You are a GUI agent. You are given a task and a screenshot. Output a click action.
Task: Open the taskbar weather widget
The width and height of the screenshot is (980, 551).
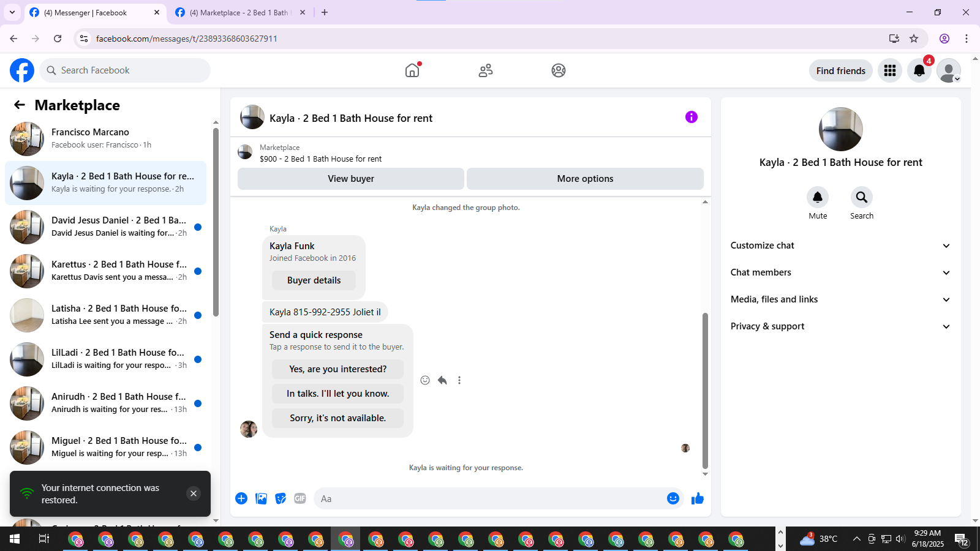pos(819,539)
